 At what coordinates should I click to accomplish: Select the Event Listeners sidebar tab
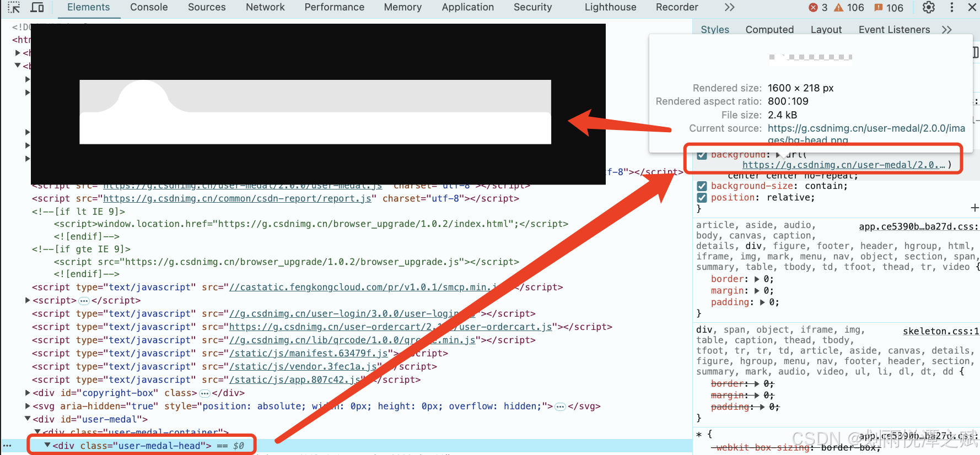(x=894, y=29)
